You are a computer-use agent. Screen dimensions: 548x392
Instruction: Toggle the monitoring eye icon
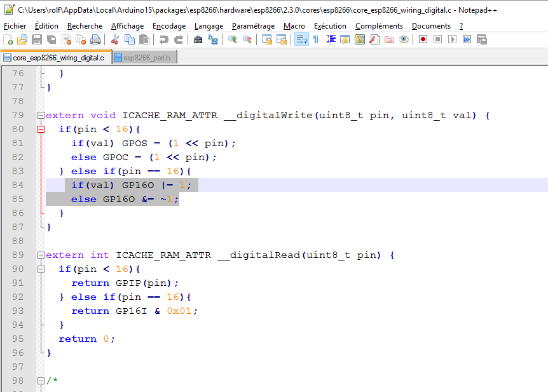pos(404,39)
